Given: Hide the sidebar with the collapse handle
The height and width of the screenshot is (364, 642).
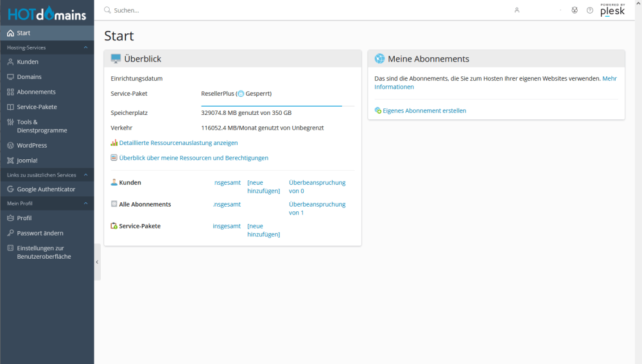Looking at the screenshot, I should [97, 262].
